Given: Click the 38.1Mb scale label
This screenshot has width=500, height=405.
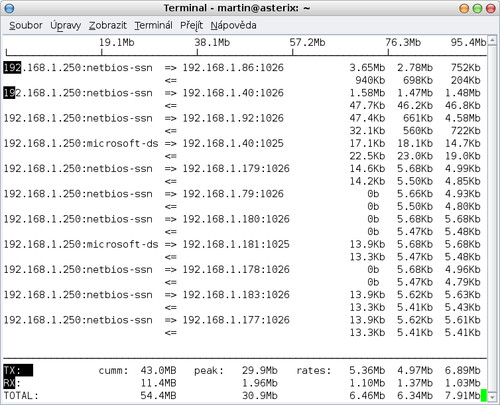Looking at the screenshot, I should (212, 43).
